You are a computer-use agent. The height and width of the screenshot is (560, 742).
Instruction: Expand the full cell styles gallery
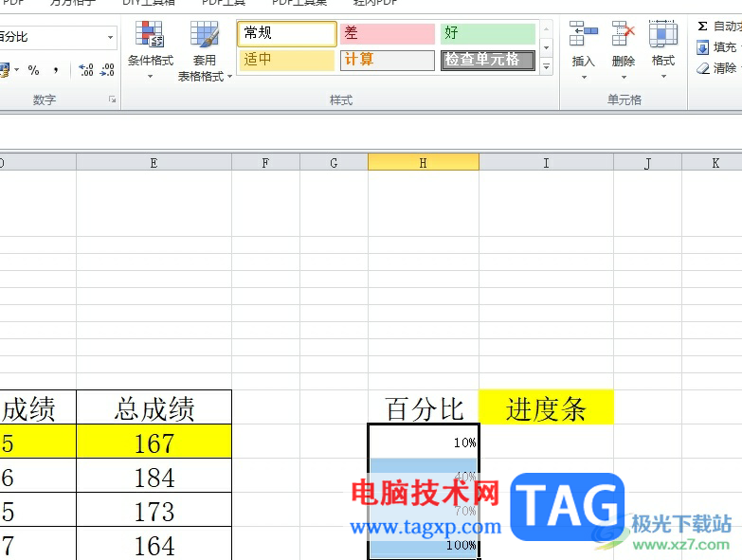[x=546, y=66]
